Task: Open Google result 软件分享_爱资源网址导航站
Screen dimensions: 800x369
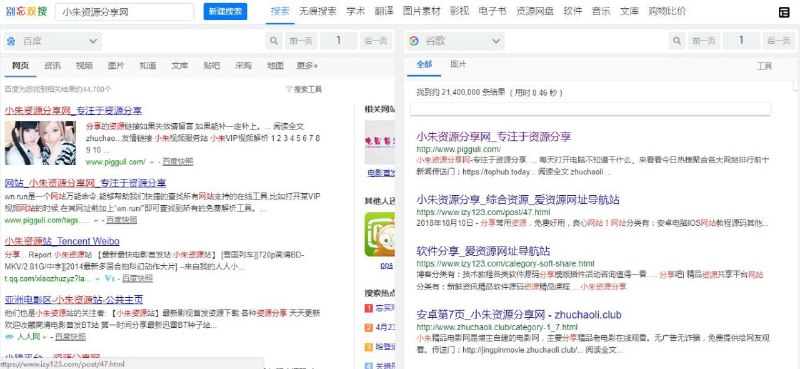Action: pyautogui.click(x=483, y=251)
